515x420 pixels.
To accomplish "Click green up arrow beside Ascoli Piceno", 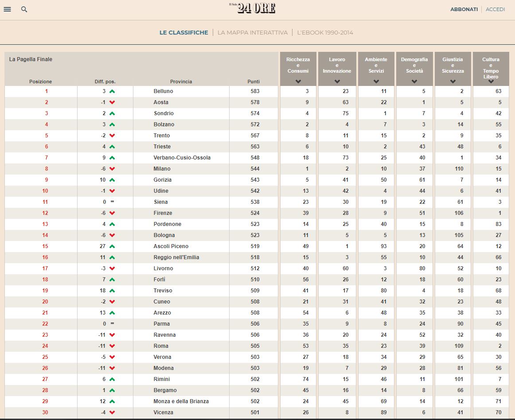I will [x=112, y=246].
